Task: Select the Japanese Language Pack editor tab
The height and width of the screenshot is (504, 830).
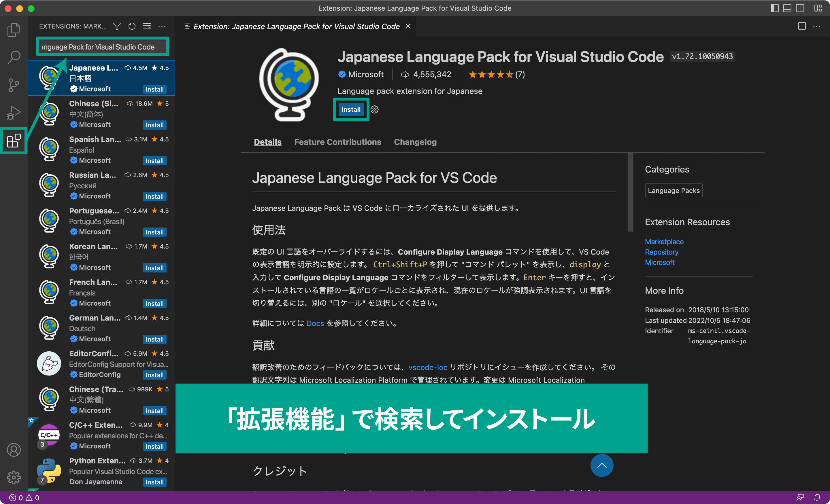Action: point(297,26)
